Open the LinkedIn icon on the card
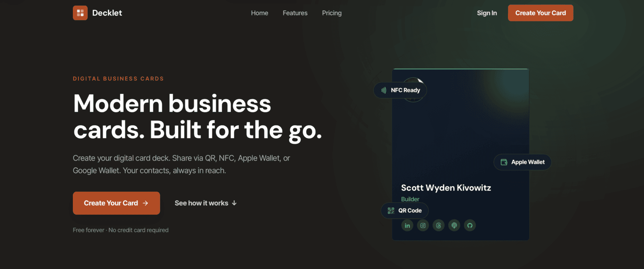The image size is (644, 269). 407,226
